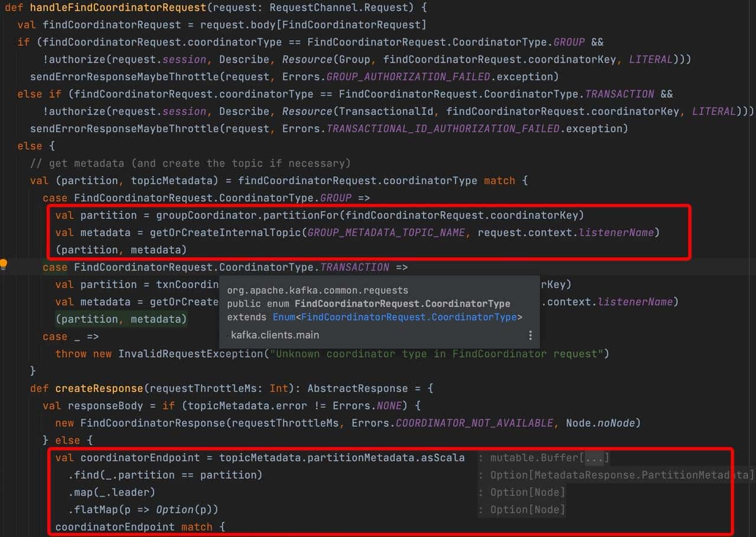Click the createResponse method definition

click(99, 389)
